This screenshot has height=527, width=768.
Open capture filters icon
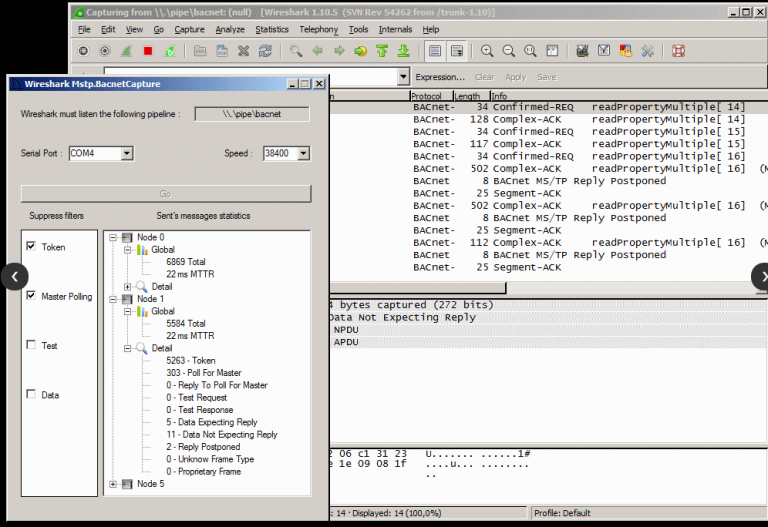(582, 51)
